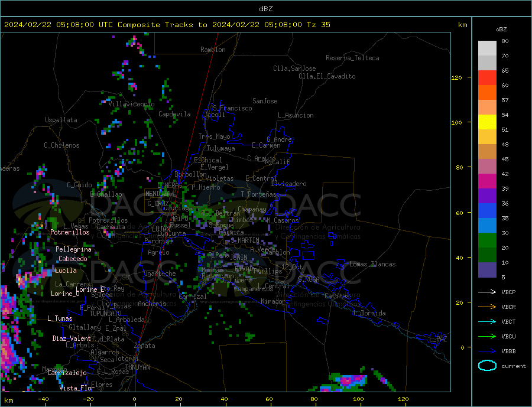Click the 'Lomas_Blancas' map label
The width and height of the screenshot is (532, 407).
coord(372,264)
